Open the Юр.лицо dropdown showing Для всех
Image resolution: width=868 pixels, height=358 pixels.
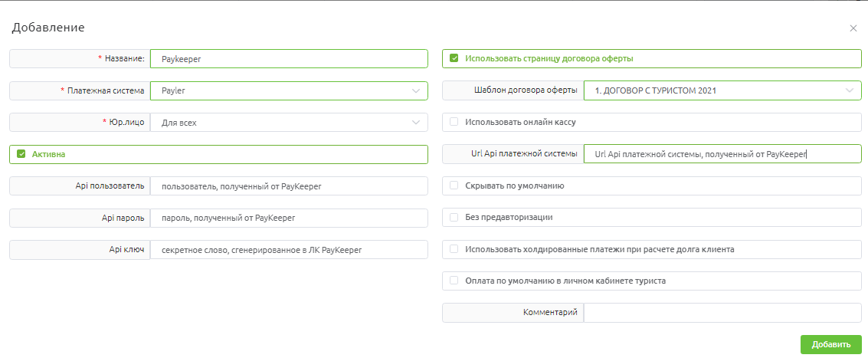click(289, 123)
